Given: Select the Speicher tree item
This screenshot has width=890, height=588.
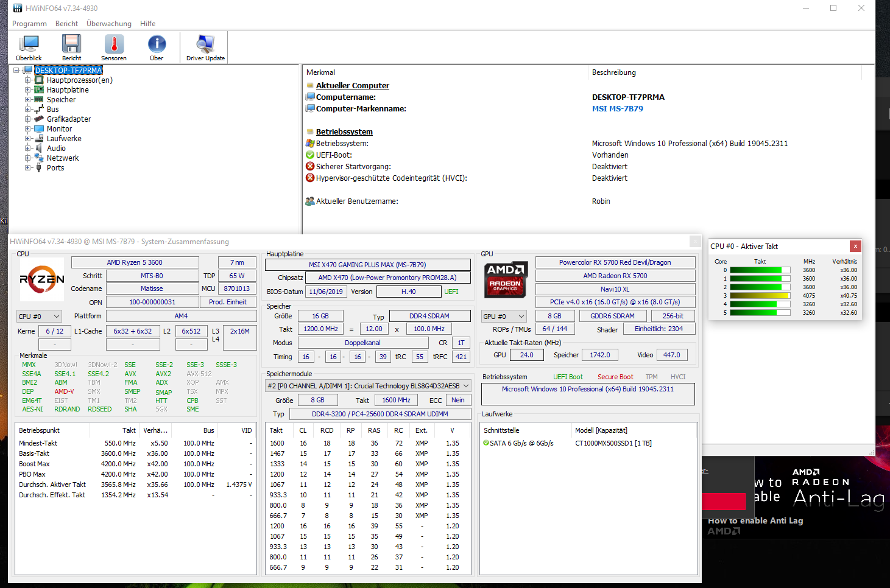Looking at the screenshot, I should pos(62,100).
